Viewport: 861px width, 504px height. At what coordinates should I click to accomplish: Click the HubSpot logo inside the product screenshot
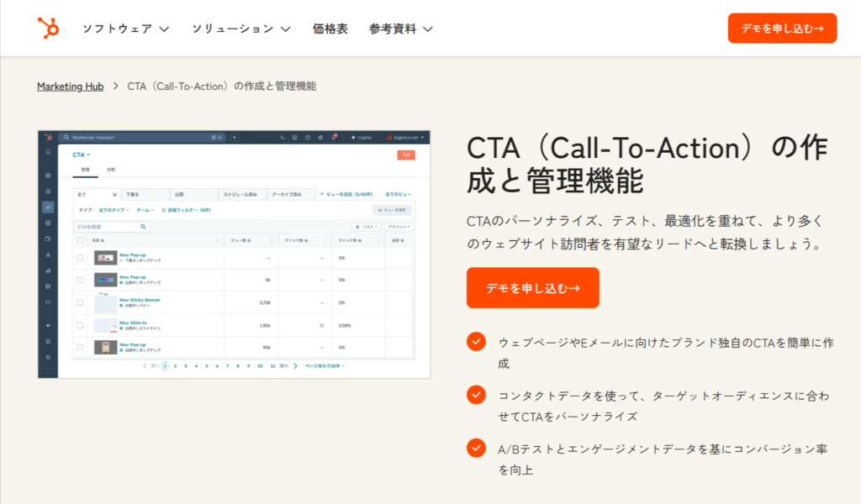[48, 137]
